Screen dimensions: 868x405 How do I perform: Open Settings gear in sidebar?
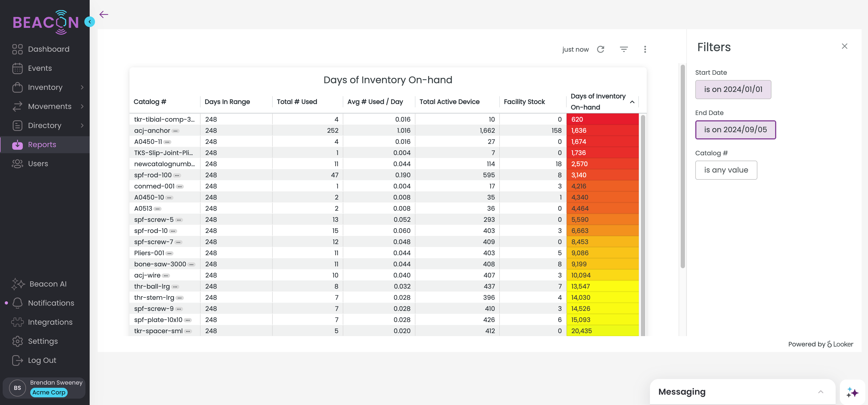(x=18, y=341)
